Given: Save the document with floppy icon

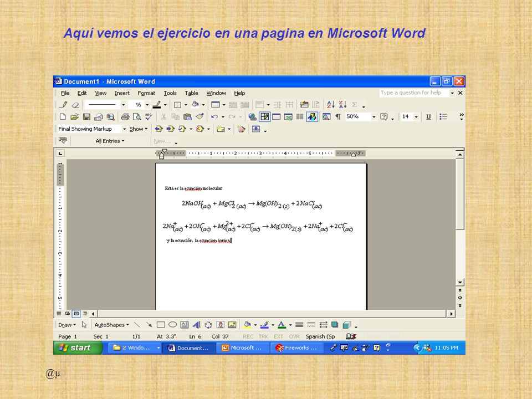Looking at the screenshot, I should pos(86,117).
